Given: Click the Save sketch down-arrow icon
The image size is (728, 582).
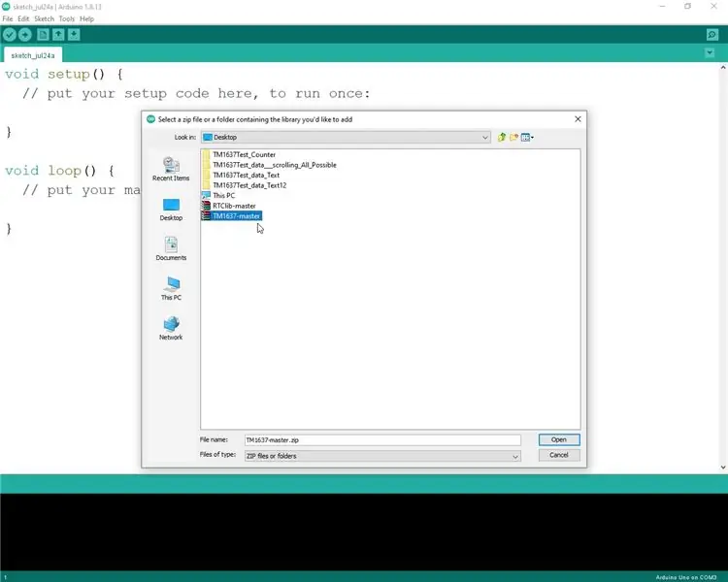Looking at the screenshot, I should [x=74, y=35].
